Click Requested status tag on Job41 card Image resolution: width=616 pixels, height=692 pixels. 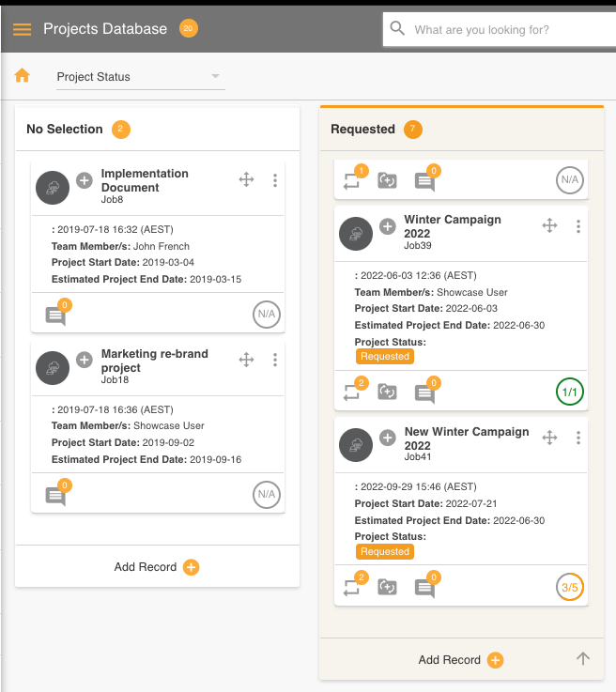(x=385, y=551)
